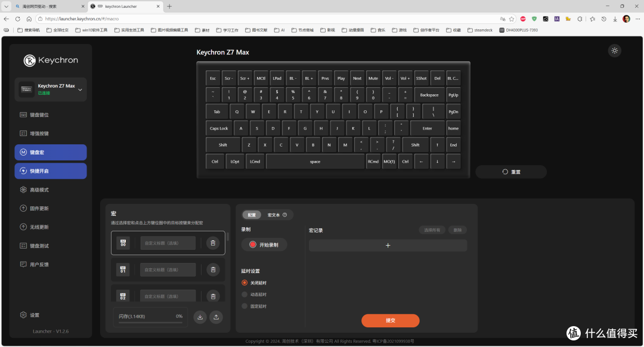Select 键盘宏 macro page in sidebar
Viewport: 644px width, 347px height.
(x=51, y=153)
